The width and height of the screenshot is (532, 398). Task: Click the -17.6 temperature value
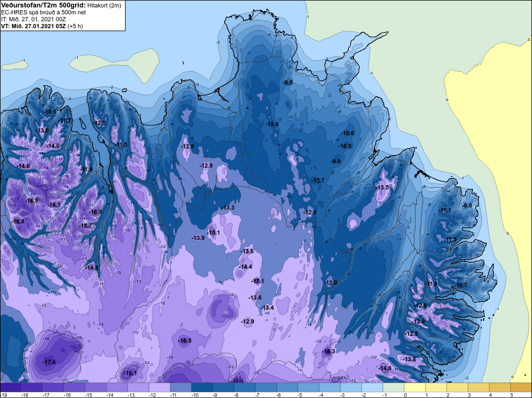click(x=49, y=362)
